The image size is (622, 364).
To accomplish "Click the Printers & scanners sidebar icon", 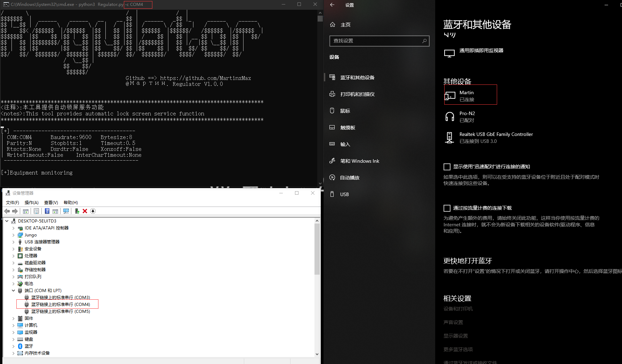I will pyautogui.click(x=332, y=94).
